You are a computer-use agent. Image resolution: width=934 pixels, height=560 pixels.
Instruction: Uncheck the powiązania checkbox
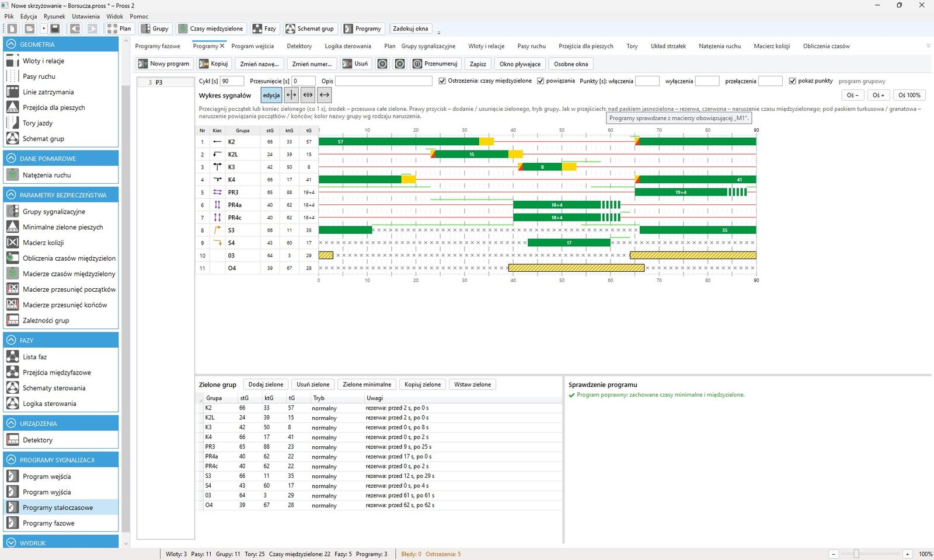point(541,81)
